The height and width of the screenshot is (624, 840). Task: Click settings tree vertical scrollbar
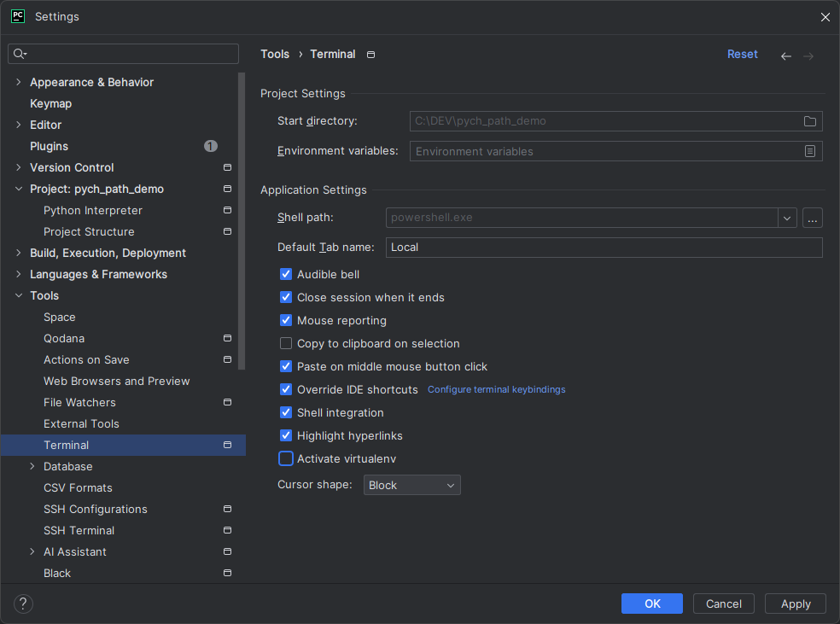[x=242, y=221]
